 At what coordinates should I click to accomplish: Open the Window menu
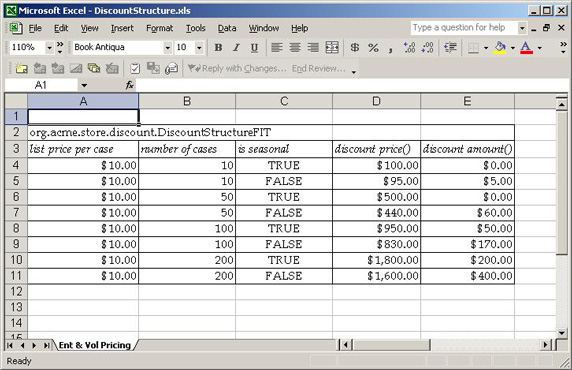pos(264,28)
